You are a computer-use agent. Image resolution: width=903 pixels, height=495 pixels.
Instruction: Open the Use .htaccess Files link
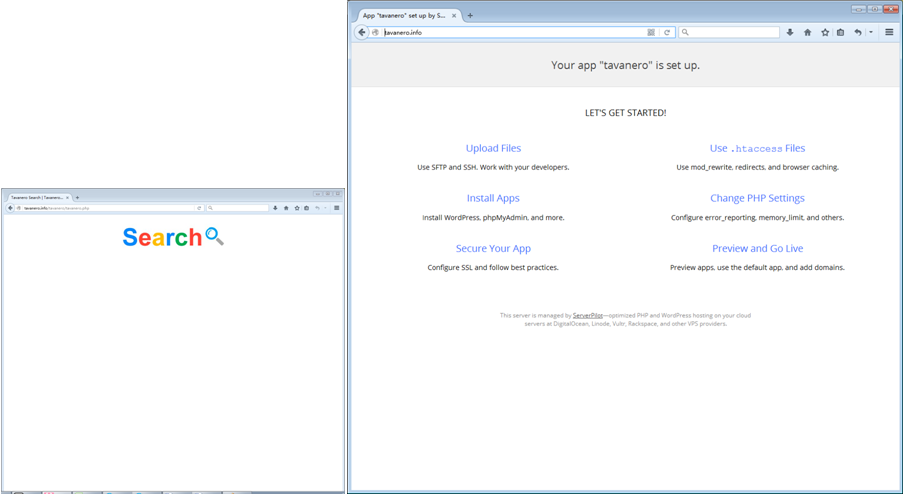pos(757,148)
